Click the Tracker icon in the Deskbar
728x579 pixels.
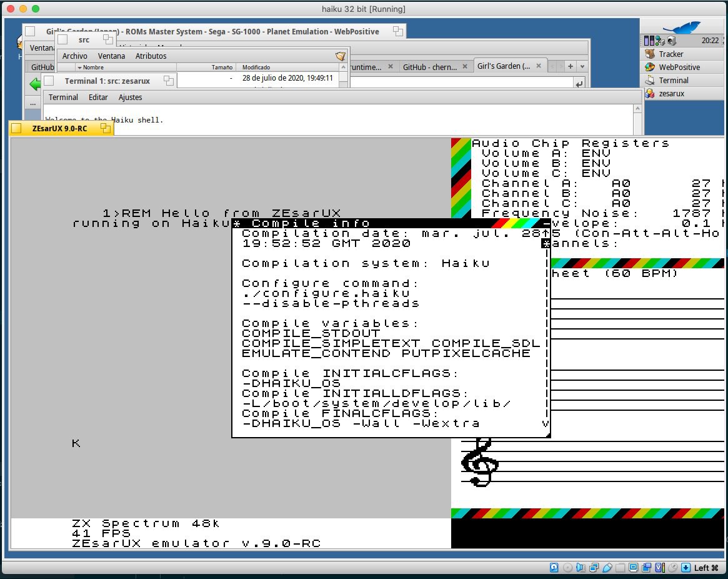[x=650, y=54]
